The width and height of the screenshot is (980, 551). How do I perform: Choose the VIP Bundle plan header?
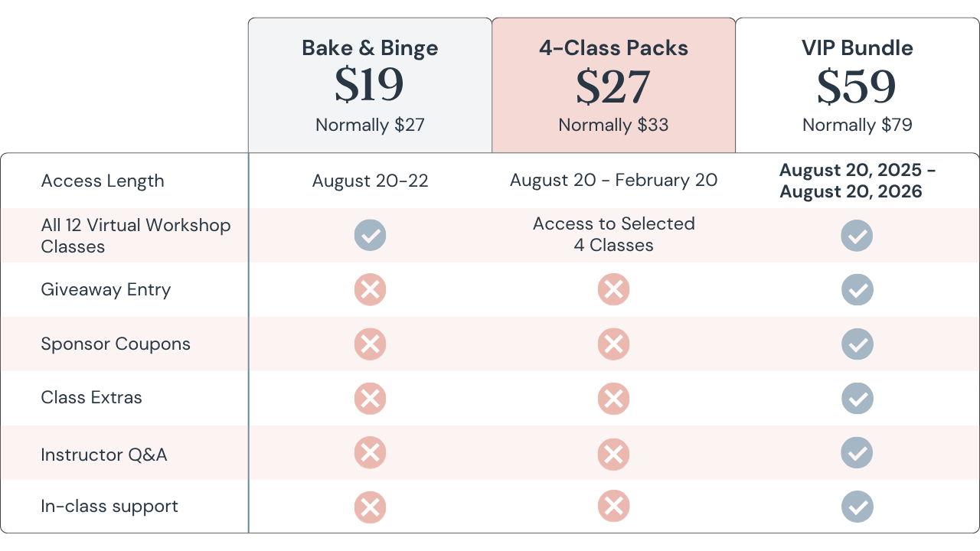pyautogui.click(x=857, y=48)
